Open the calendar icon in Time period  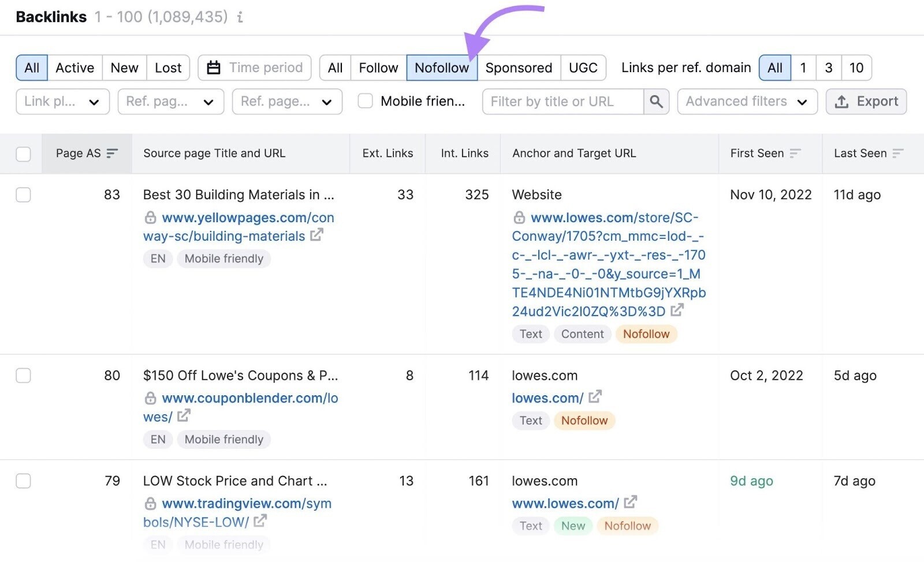[214, 68]
